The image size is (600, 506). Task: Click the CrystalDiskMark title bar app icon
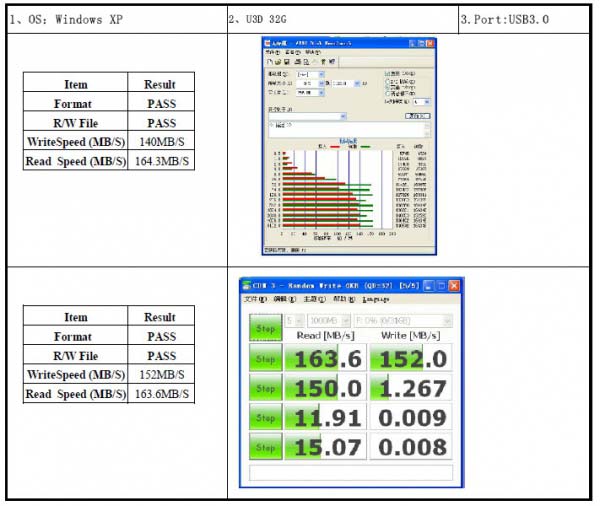(x=245, y=285)
